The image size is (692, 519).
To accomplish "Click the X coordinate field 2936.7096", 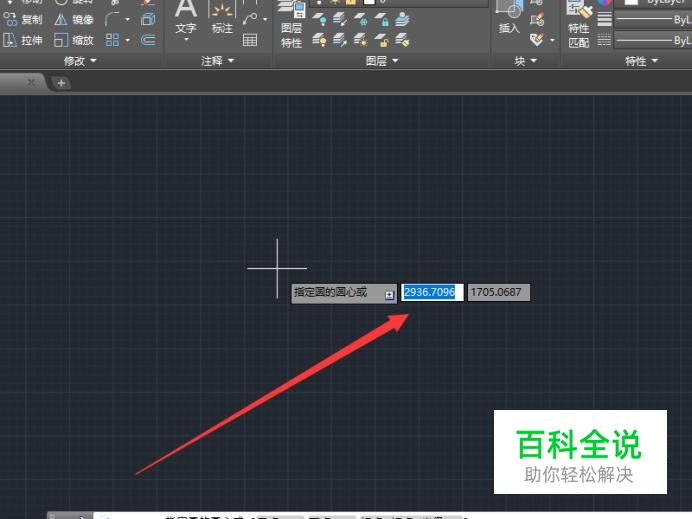I will pos(432,292).
